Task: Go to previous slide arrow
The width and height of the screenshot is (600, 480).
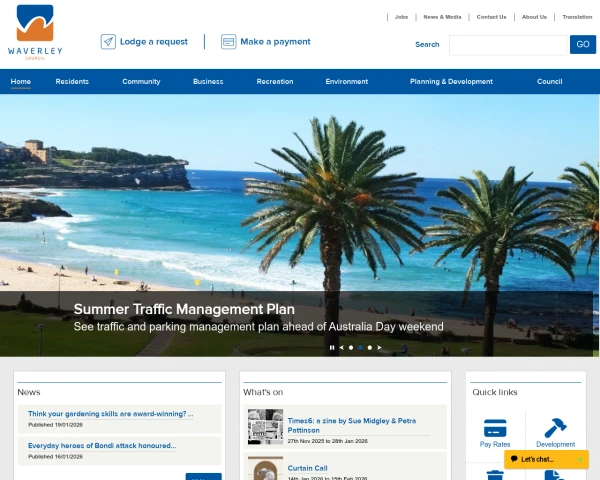Action: 341,348
